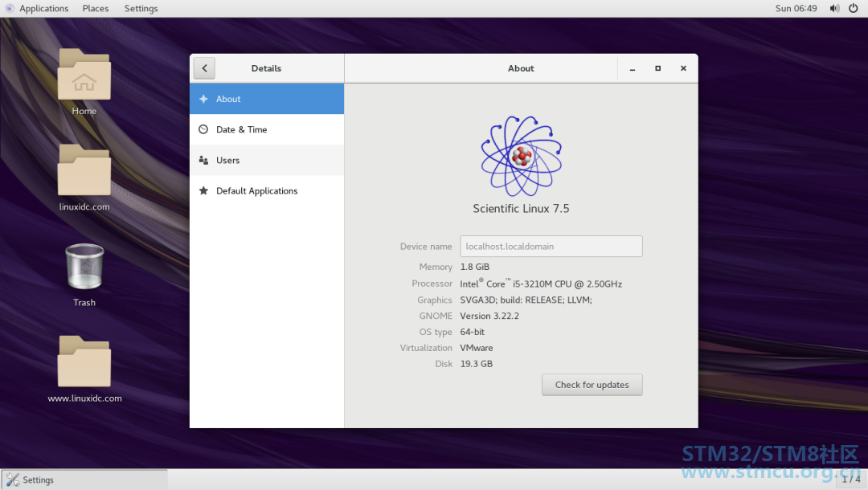The image size is (868, 490).
Task: Click the people icon beside Users
Action: click(203, 161)
